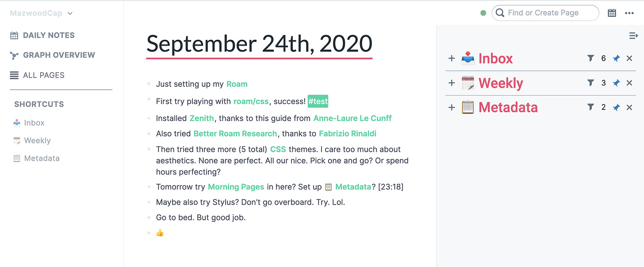Open the three-dot more options menu
This screenshot has width=644, height=267.
pos(629,13)
